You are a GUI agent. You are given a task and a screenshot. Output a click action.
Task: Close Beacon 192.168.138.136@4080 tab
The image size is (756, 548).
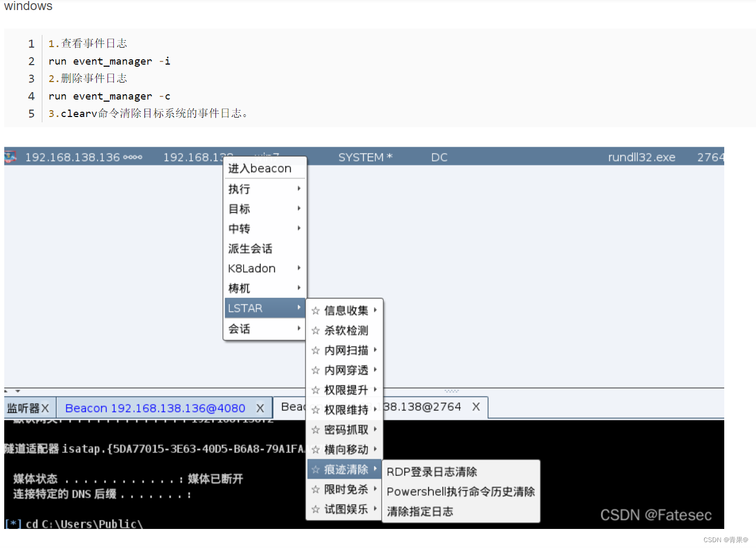tap(260, 408)
